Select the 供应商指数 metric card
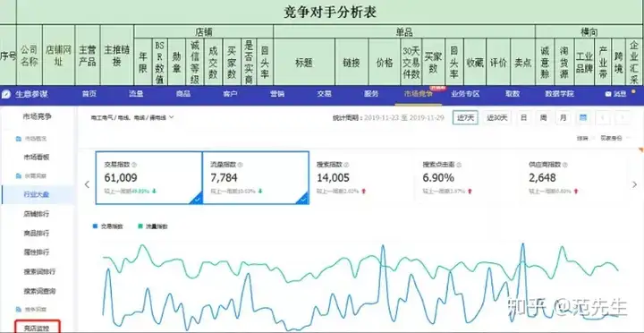 click(573, 177)
